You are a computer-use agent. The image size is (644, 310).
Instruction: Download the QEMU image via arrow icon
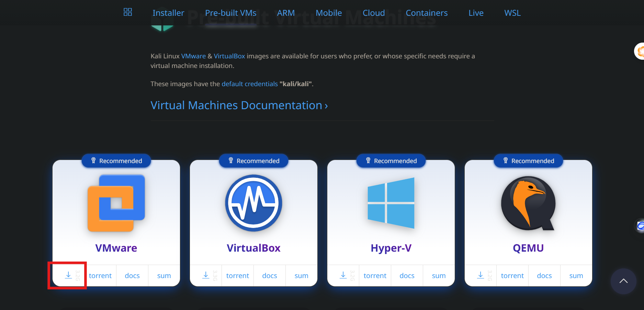point(481,275)
